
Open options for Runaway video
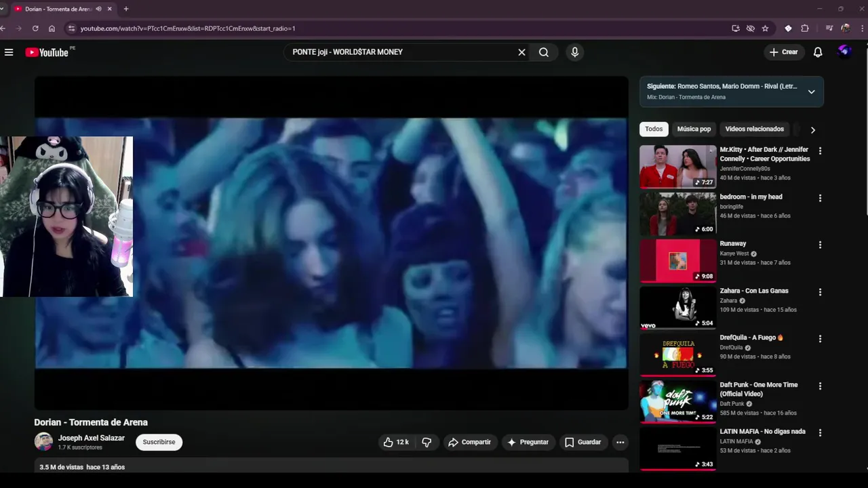click(820, 245)
